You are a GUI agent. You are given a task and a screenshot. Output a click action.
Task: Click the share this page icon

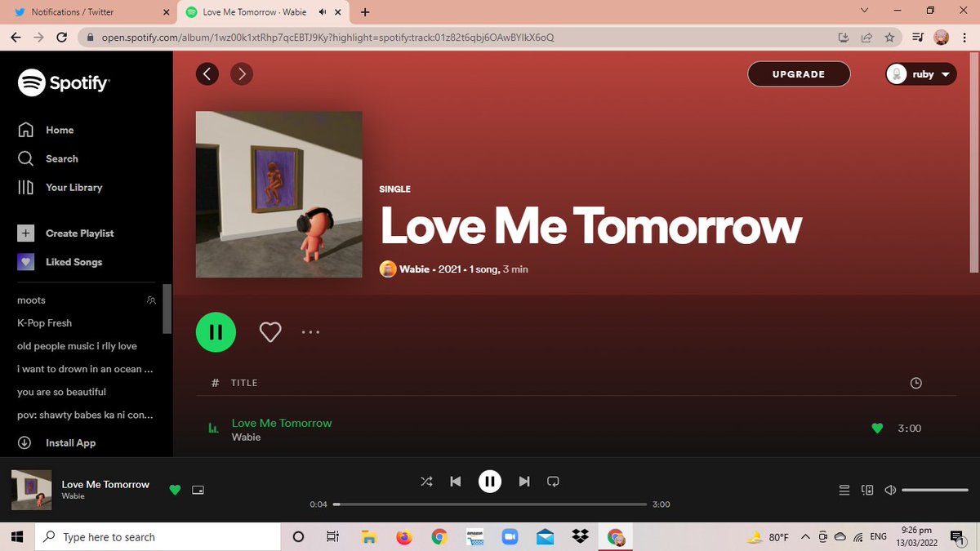pos(866,37)
